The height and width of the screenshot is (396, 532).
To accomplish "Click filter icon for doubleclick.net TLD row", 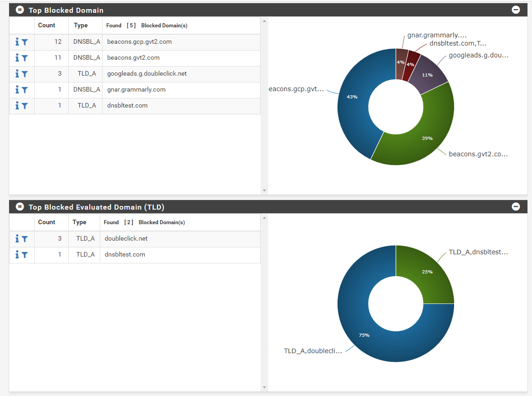I will point(25,239).
